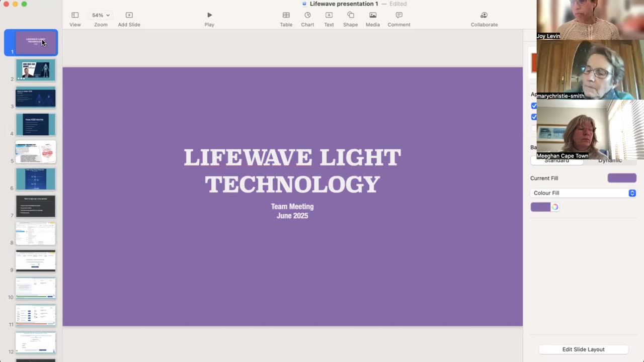Image resolution: width=644 pixels, height=362 pixels.
Task: Select slide 12 thumbnail
Action: pyautogui.click(x=36, y=343)
